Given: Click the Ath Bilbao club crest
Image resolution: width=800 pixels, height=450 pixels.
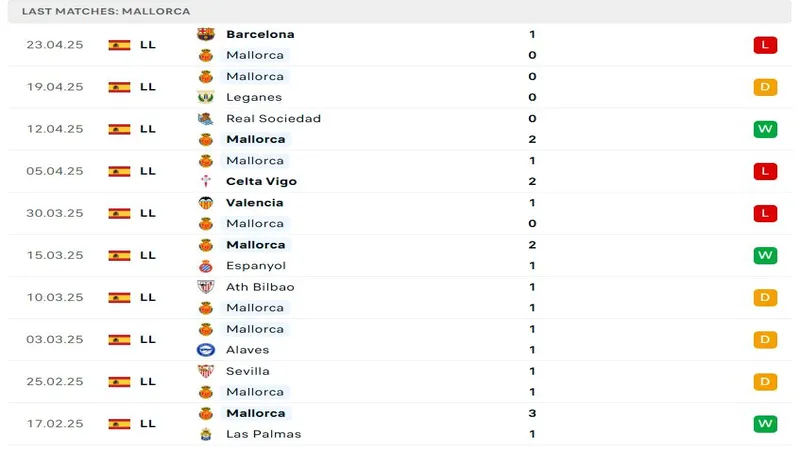Looking at the screenshot, I should tap(206, 287).
